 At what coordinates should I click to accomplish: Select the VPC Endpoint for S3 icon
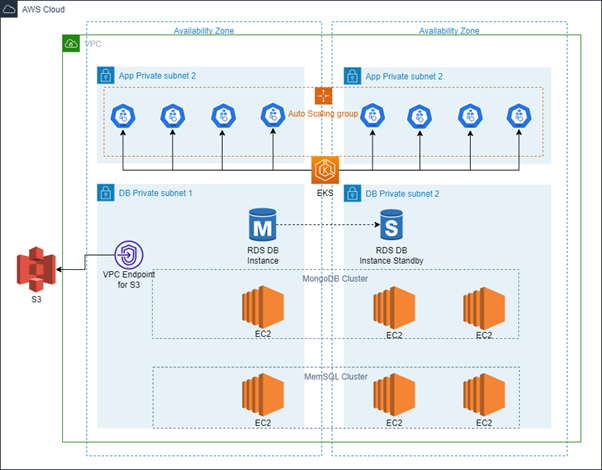point(128,253)
